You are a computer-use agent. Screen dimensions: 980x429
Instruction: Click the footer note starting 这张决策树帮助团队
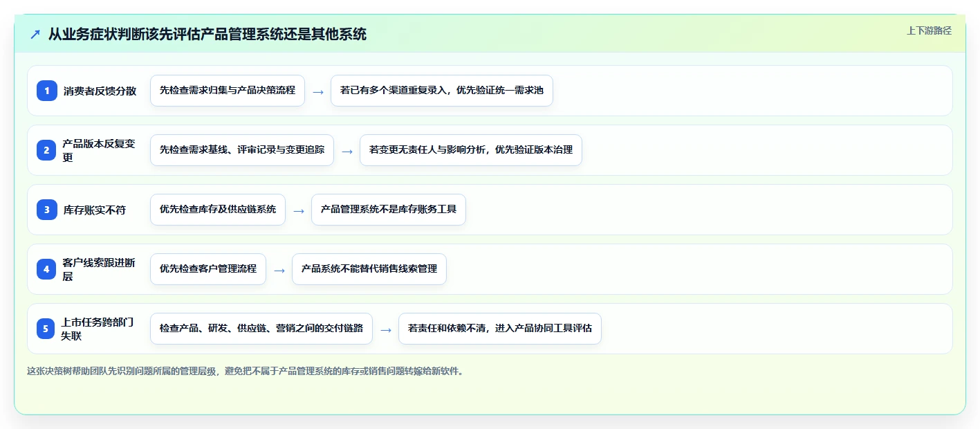tap(245, 371)
